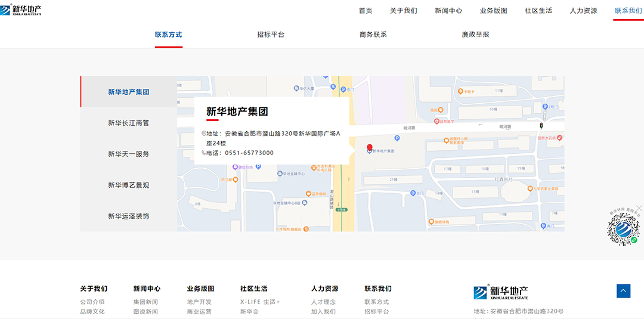Open the 首页 home menu item
Viewport: 644px width, 319px height.
pos(366,11)
